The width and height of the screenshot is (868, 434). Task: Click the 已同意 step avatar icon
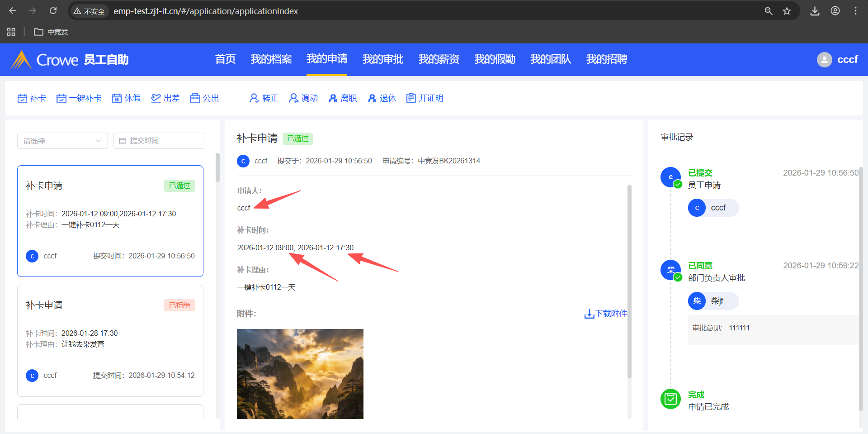(671, 270)
